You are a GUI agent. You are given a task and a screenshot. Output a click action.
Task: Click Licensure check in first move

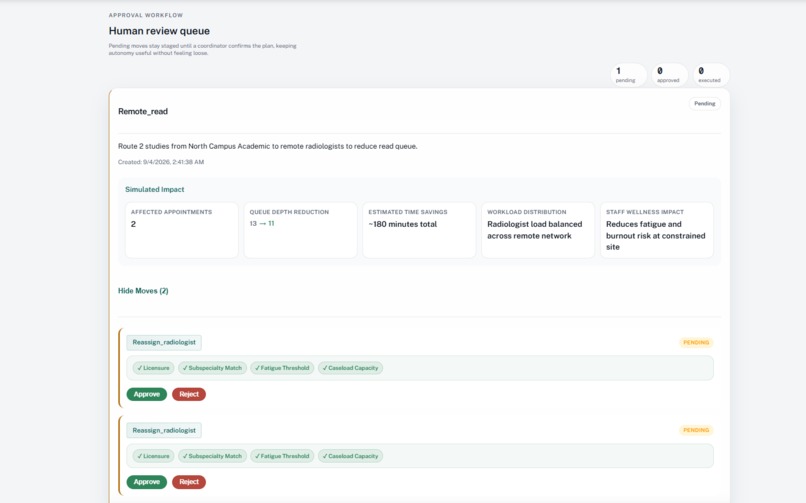(153, 368)
